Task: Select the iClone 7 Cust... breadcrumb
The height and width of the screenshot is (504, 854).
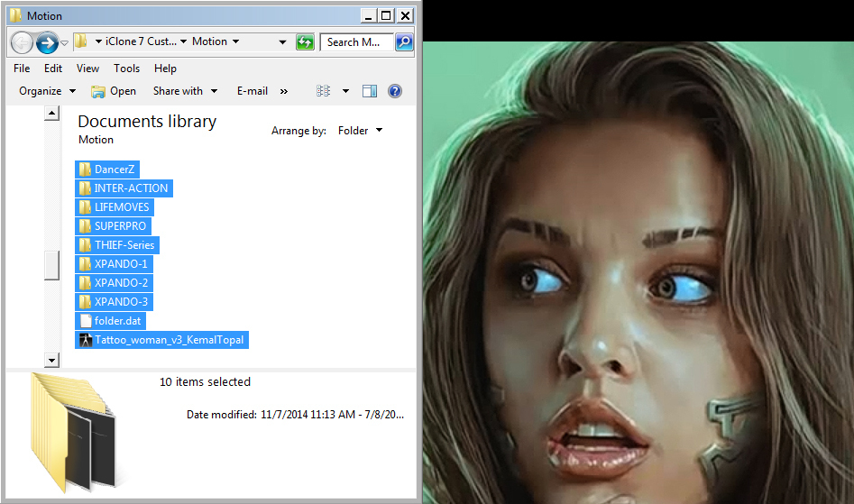Action: point(141,41)
